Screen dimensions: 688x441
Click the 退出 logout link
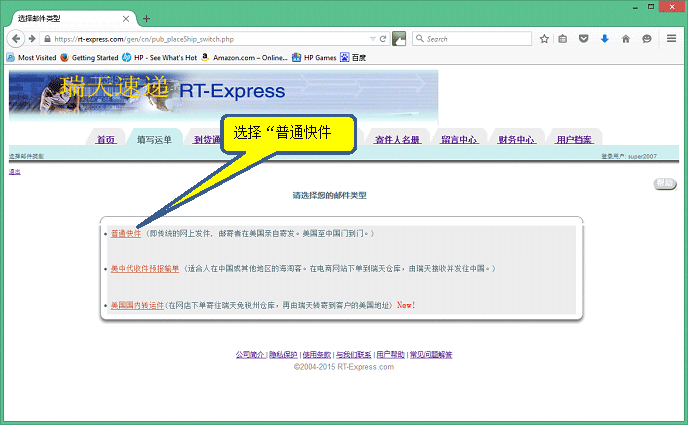14,172
